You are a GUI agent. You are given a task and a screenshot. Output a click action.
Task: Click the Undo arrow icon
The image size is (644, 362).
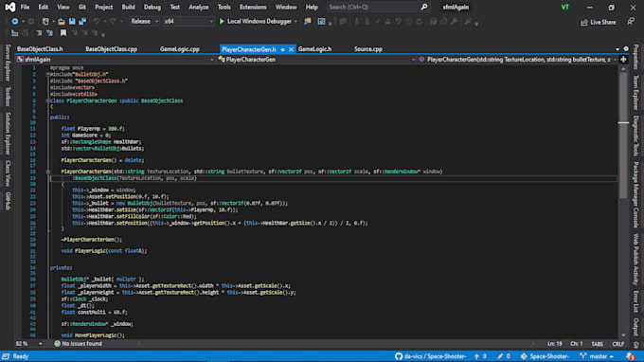tap(96, 22)
